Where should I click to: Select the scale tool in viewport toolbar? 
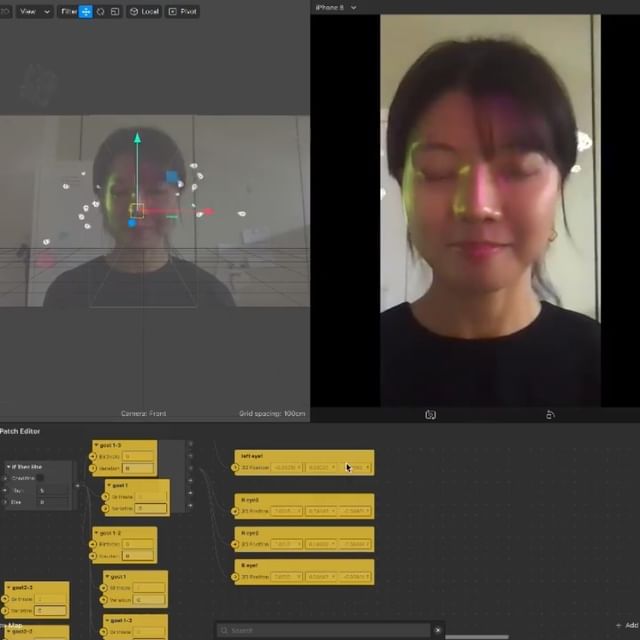114,12
